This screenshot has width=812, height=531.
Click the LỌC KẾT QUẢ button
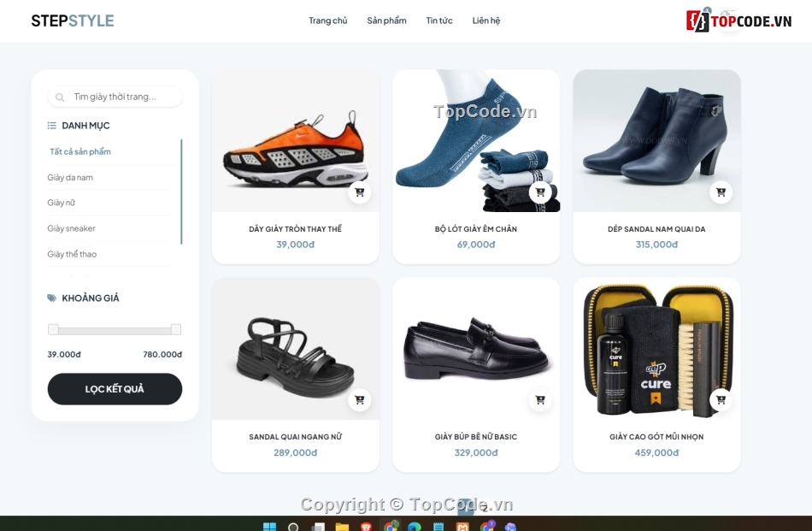pyautogui.click(x=115, y=389)
